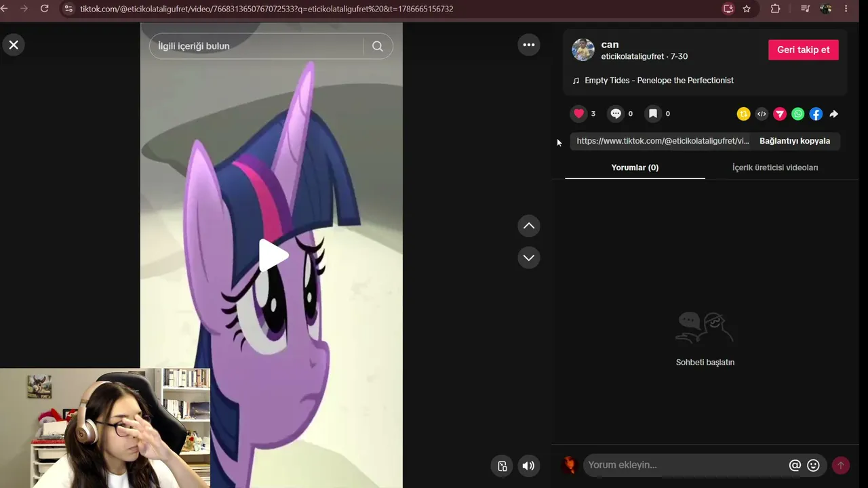Screen dimensions: 868x488
Task: Like the video with the heart icon
Action: [578, 114]
